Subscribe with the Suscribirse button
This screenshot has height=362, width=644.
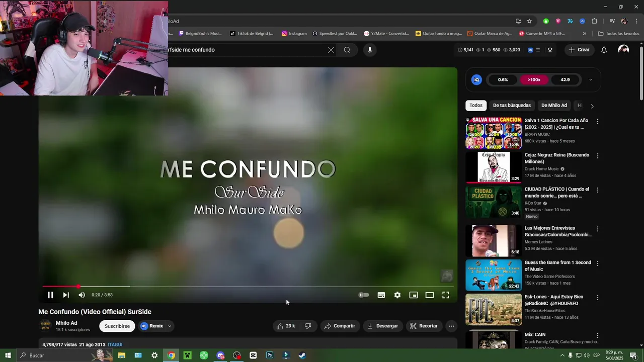click(117, 326)
